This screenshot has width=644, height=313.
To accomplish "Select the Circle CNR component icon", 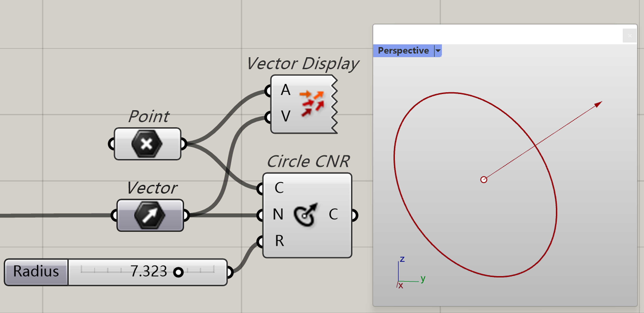I will (305, 215).
